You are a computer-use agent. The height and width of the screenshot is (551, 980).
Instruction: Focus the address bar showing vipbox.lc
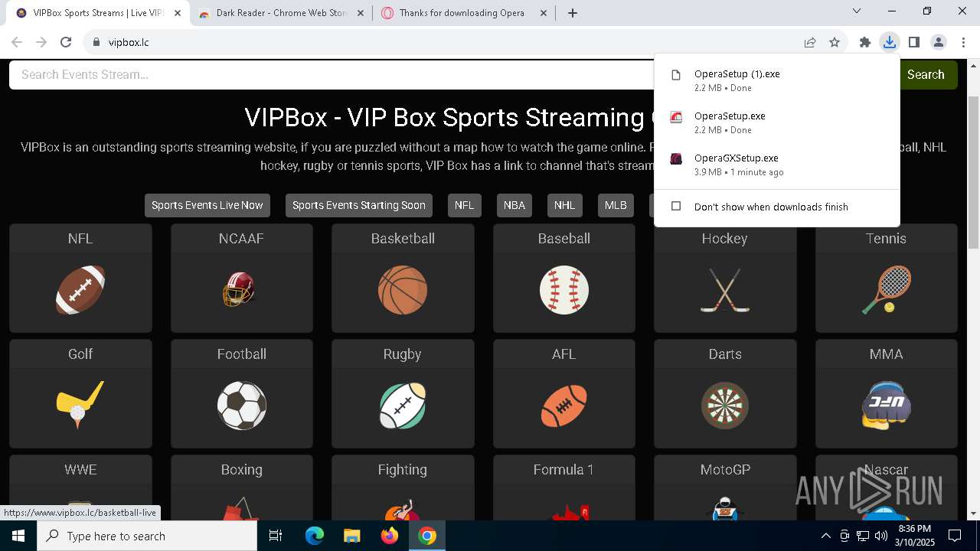pos(444,42)
